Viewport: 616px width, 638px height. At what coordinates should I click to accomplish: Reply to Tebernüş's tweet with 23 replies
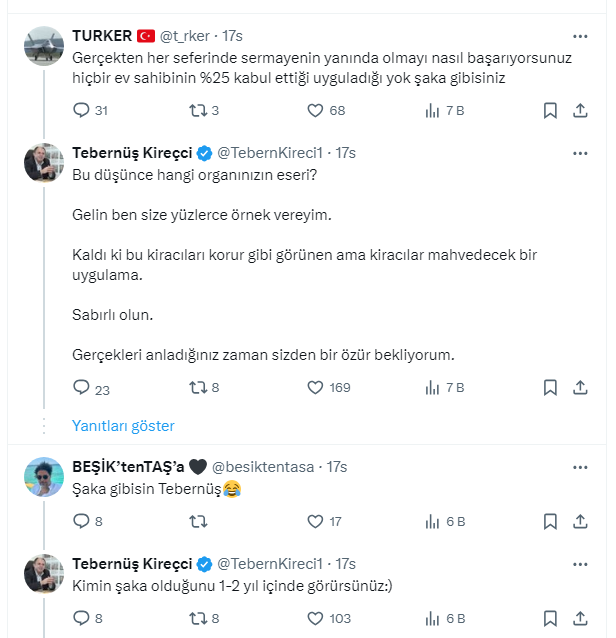82,388
